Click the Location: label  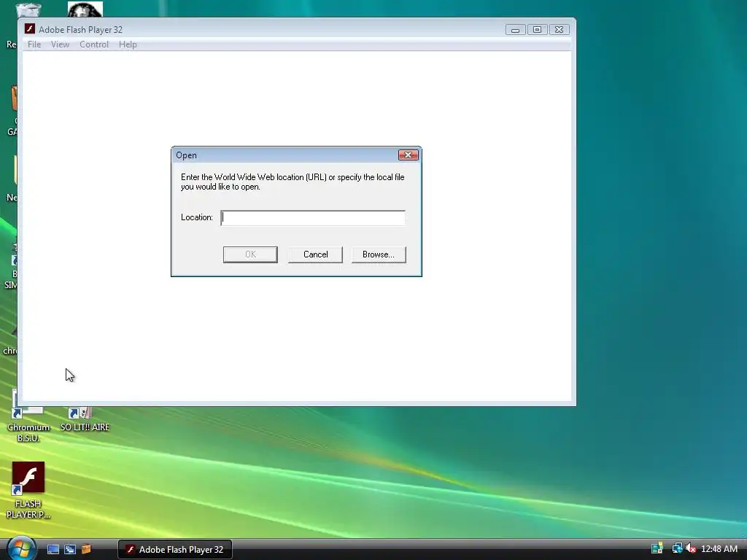click(197, 217)
